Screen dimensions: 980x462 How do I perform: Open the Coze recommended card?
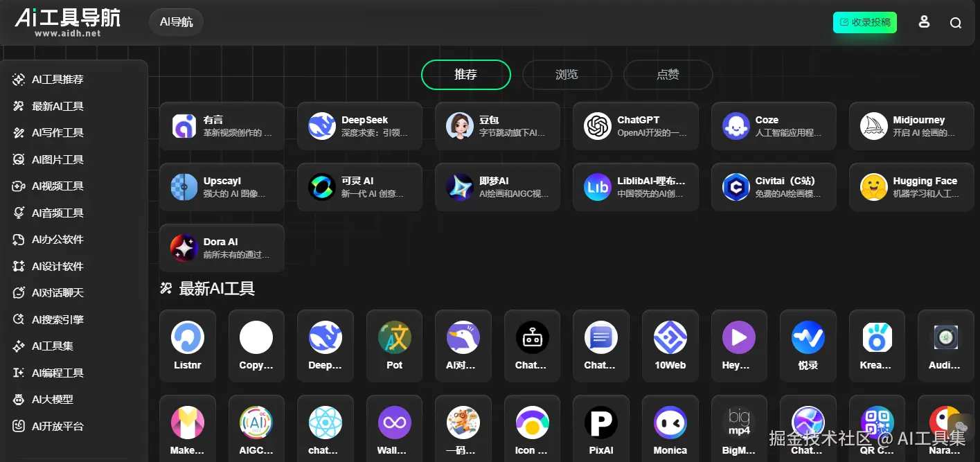click(774, 126)
